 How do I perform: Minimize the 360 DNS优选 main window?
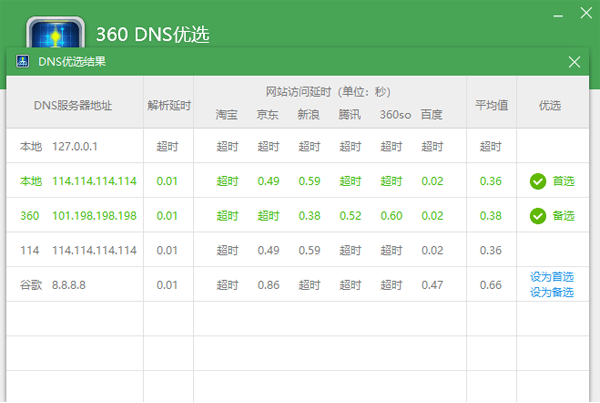(x=558, y=16)
